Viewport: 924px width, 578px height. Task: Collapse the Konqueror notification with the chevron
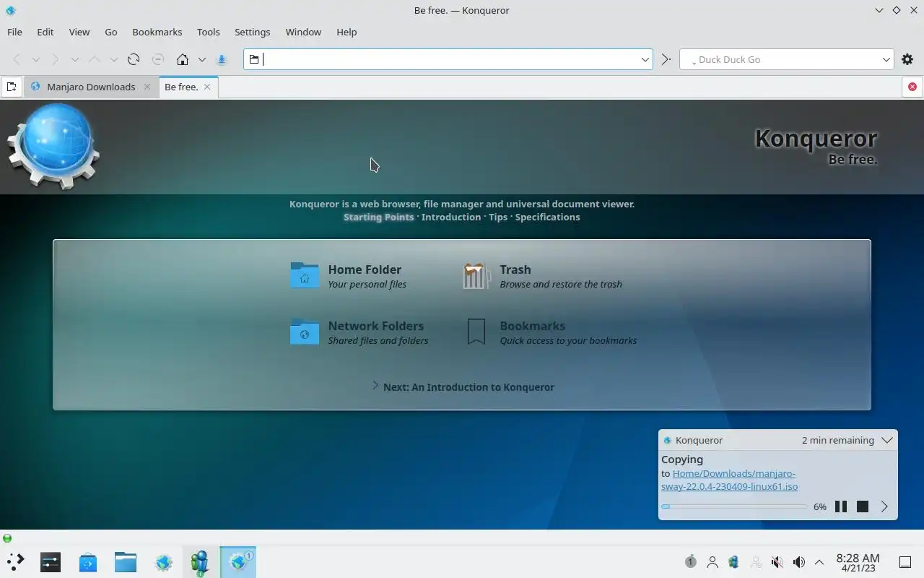(x=887, y=440)
